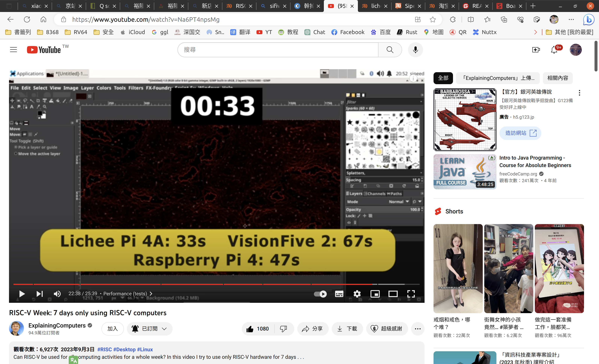Toggle the autoplay switch

coord(320,294)
